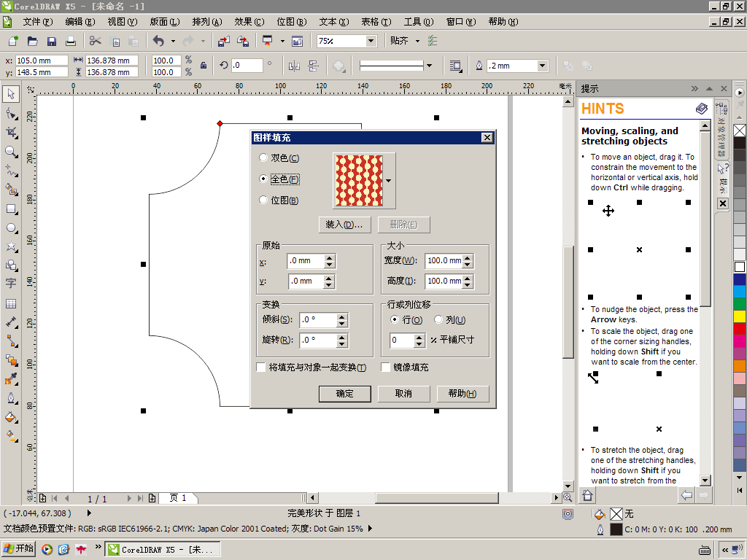
Task: Click the 装入 (Load) button
Action: 344,225
